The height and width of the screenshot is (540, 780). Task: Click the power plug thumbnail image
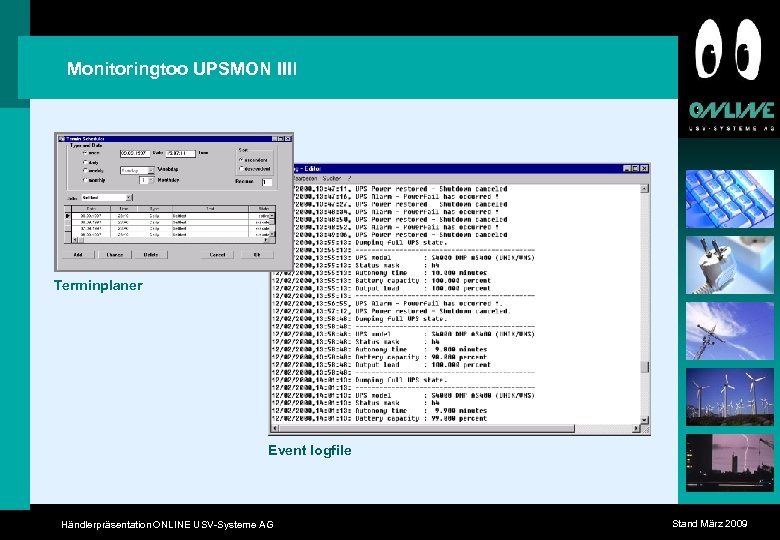(x=730, y=265)
